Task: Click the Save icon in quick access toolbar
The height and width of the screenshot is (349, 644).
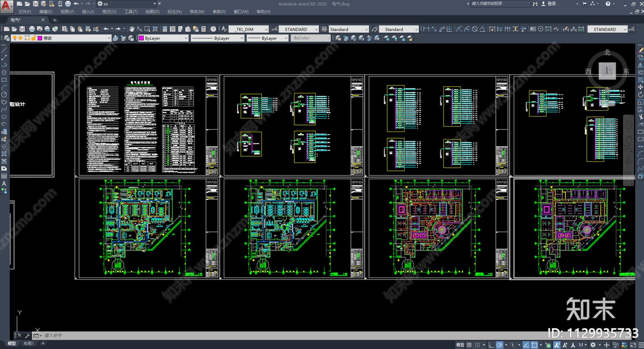Action: point(35,4)
